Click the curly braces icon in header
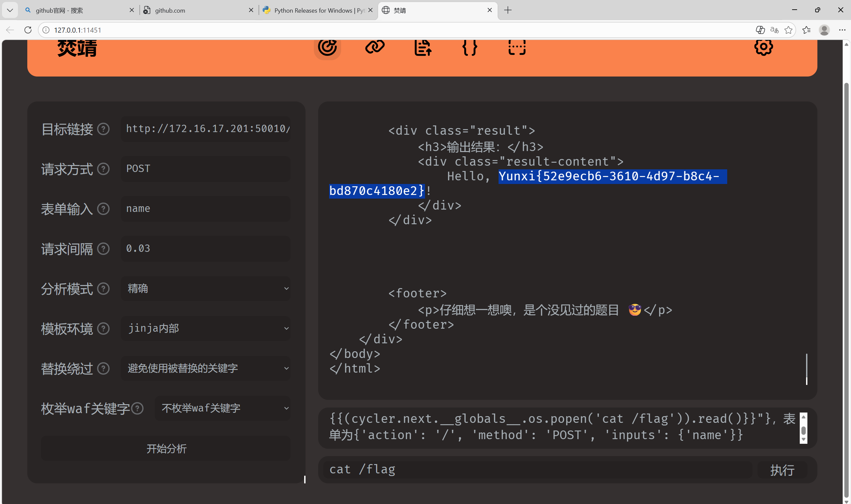The height and width of the screenshot is (504, 851). click(470, 47)
